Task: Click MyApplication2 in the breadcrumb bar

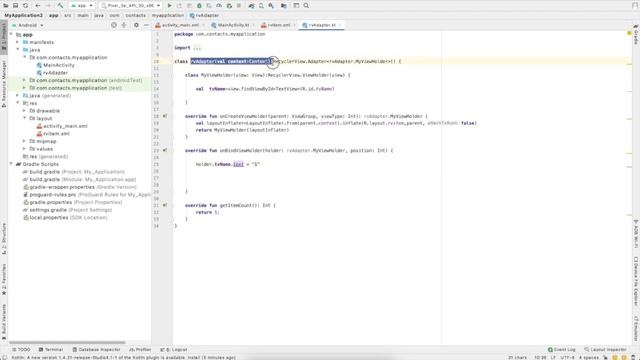Action: pyautogui.click(x=23, y=16)
